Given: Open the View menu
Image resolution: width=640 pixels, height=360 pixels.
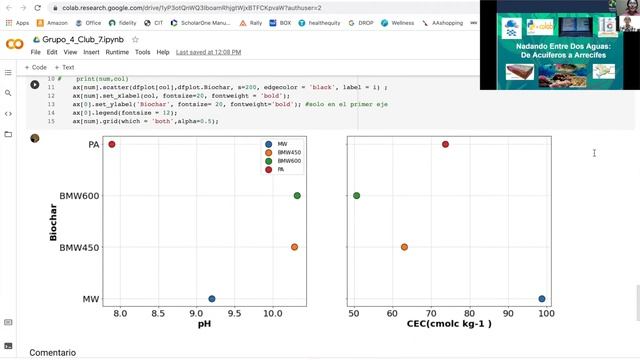Looking at the screenshot, I should pos(70,52).
